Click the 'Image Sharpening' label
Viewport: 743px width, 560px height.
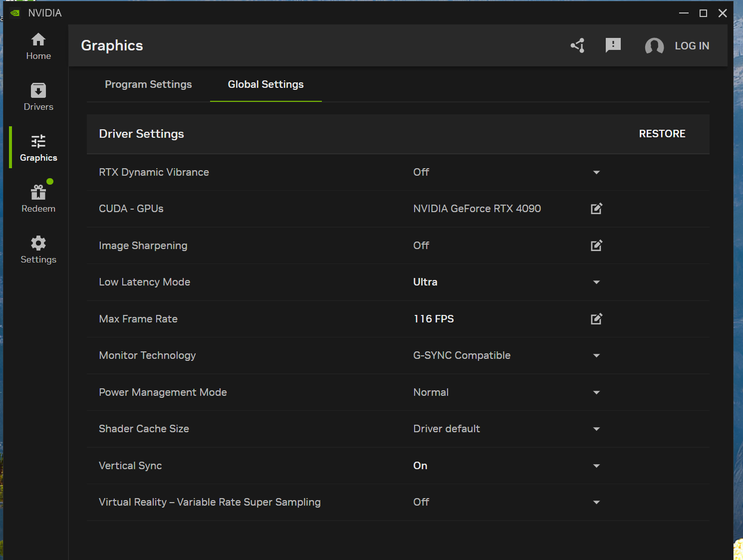tap(143, 246)
